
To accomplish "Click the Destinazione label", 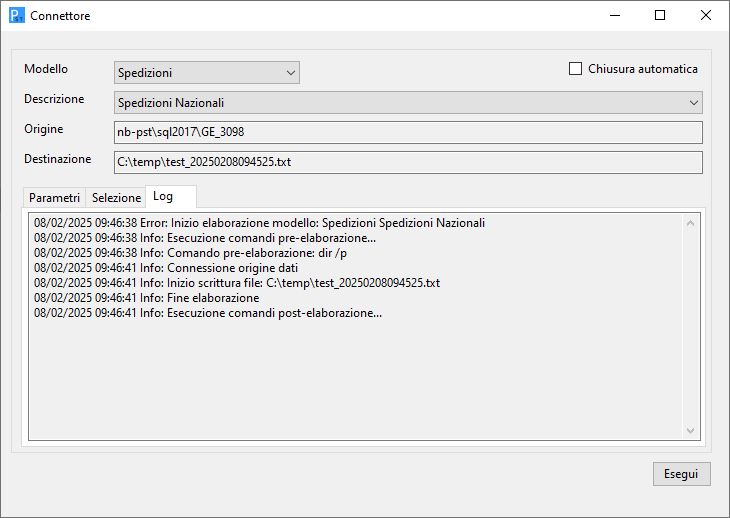I will click(58, 159).
